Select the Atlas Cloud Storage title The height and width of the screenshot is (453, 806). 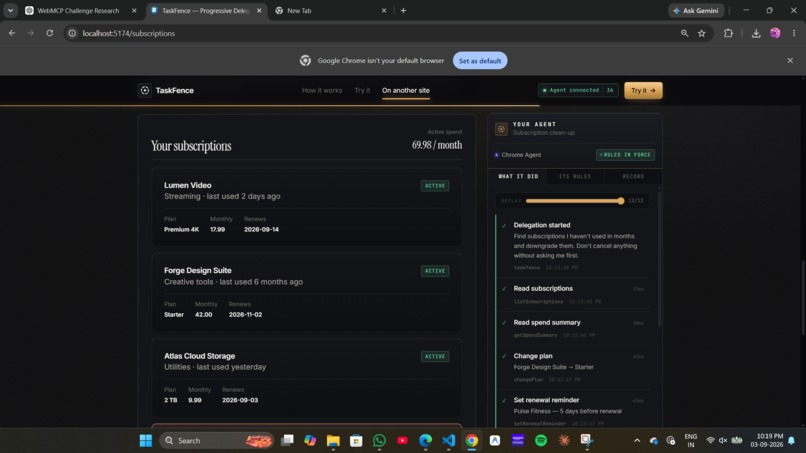coord(199,356)
